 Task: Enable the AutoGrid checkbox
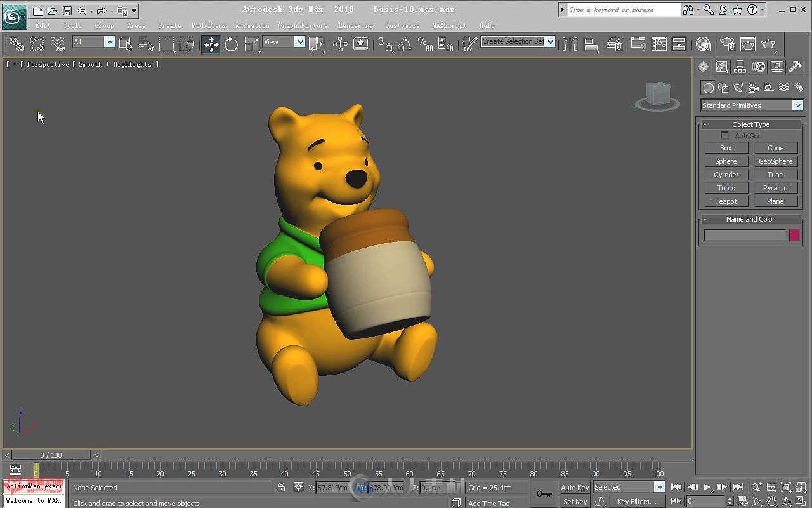click(725, 136)
